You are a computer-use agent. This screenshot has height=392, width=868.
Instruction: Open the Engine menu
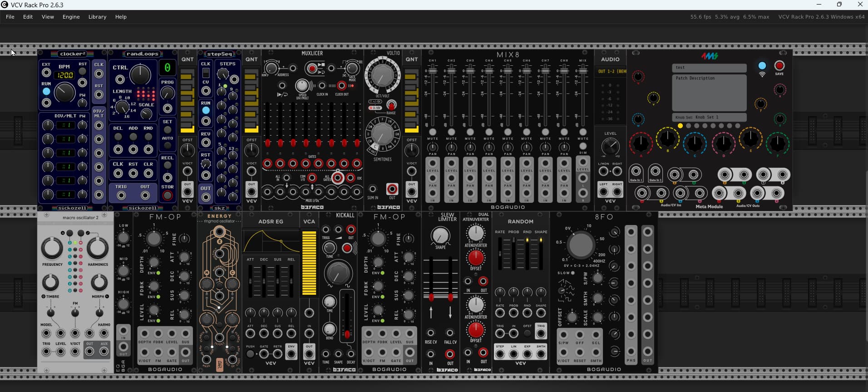71,17
